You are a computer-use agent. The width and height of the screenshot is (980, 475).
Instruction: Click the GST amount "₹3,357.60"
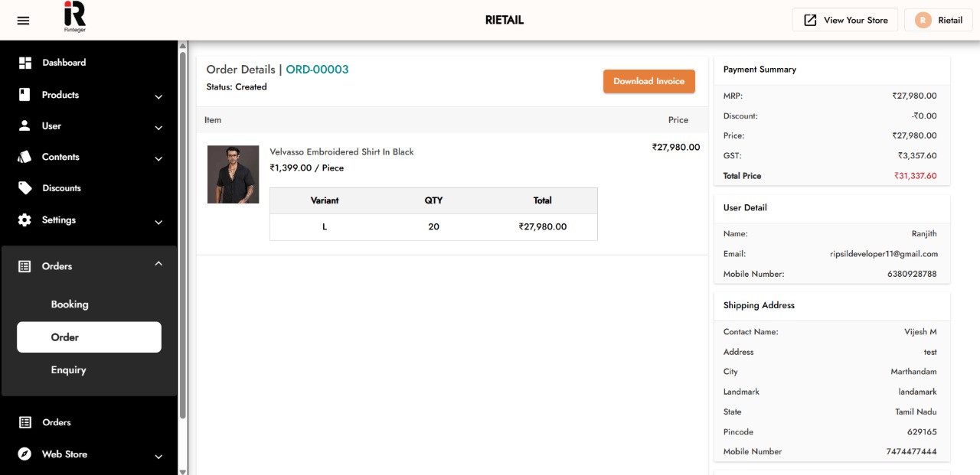(917, 156)
